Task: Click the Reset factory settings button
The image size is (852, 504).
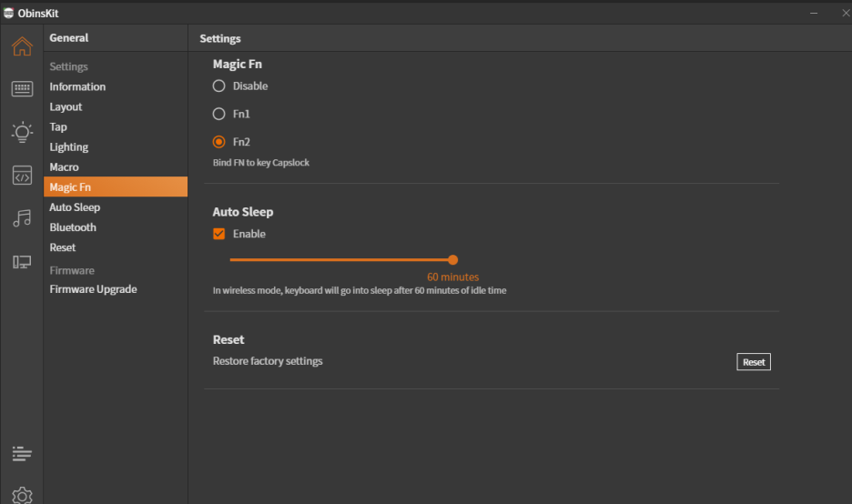Action: pos(753,362)
